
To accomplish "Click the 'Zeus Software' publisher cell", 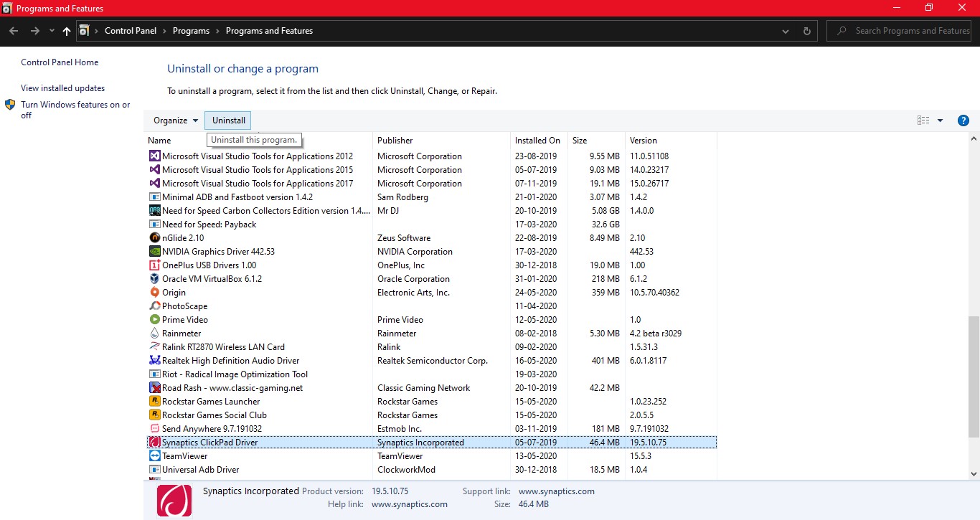I will click(x=404, y=238).
